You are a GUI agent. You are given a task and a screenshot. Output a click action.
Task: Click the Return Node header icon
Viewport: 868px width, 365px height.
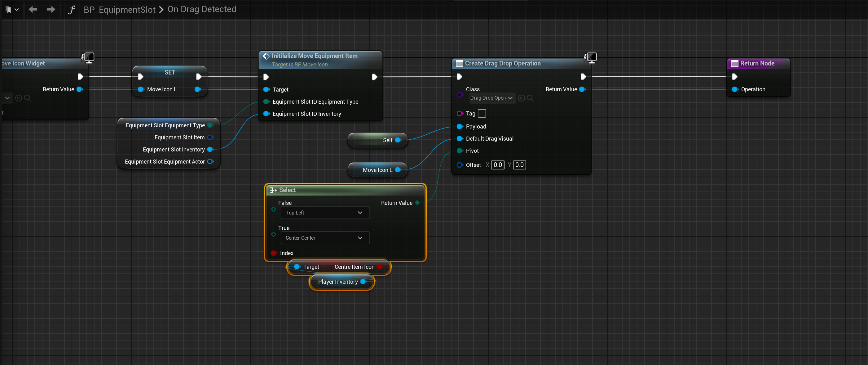pos(734,63)
